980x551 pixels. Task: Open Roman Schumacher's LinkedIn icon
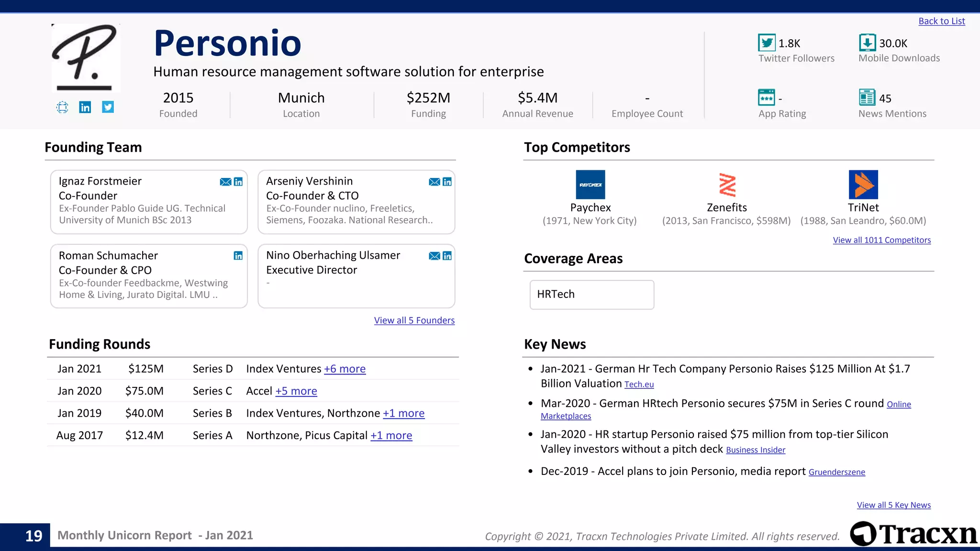238,256
